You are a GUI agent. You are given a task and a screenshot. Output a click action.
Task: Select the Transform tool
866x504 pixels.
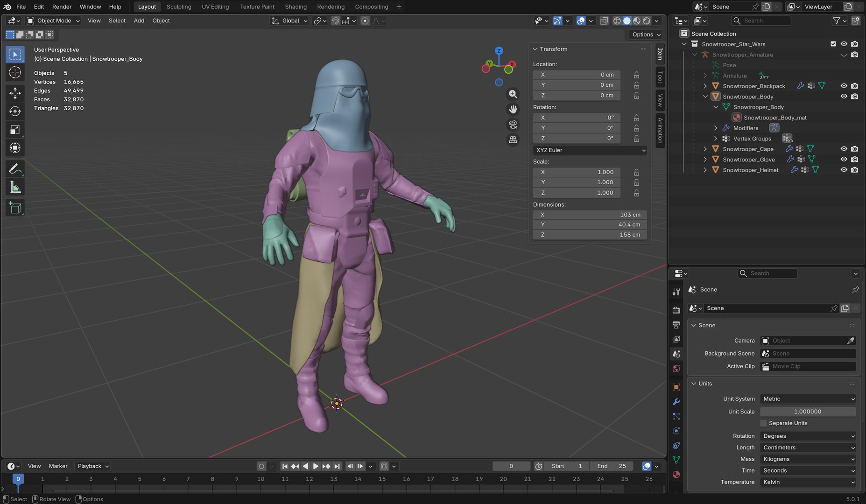click(x=15, y=148)
